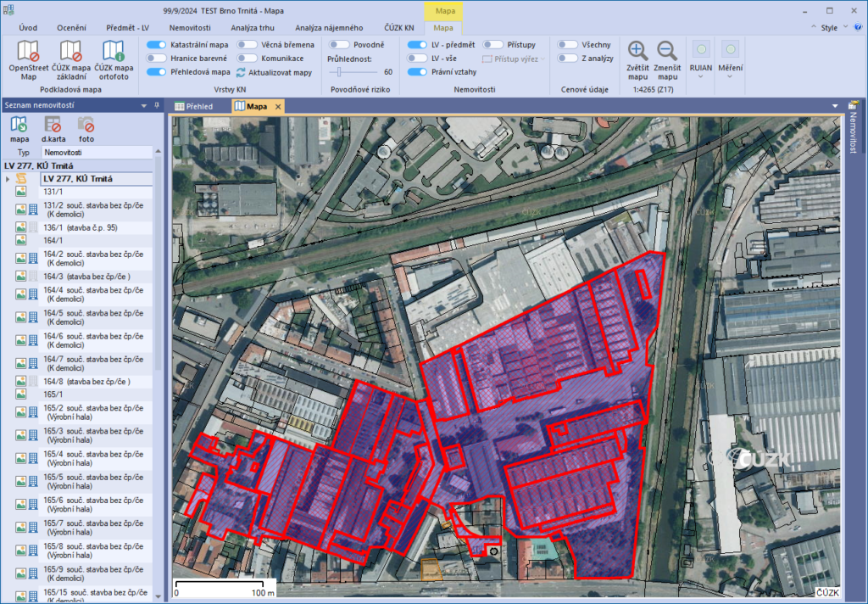Click scroll down arrow in property list
Screen dimensions: 868x604
tap(159, 597)
